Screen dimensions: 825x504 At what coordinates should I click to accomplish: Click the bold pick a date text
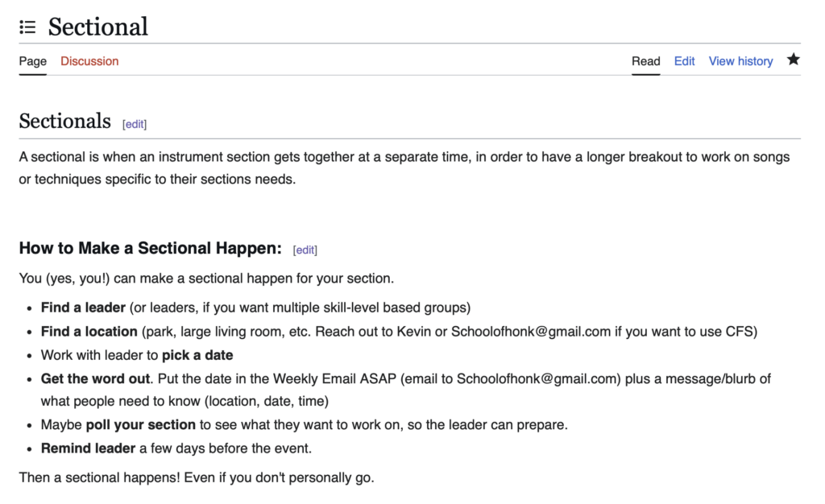click(x=197, y=355)
